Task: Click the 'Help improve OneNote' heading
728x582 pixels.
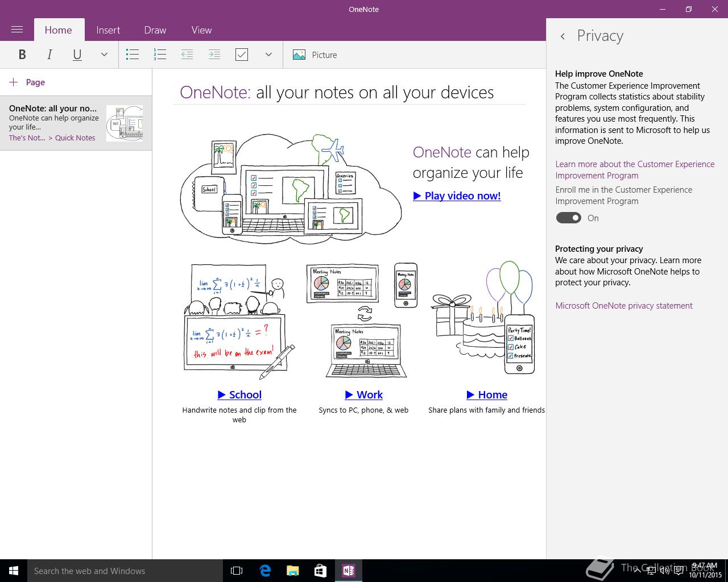Action: click(x=599, y=74)
